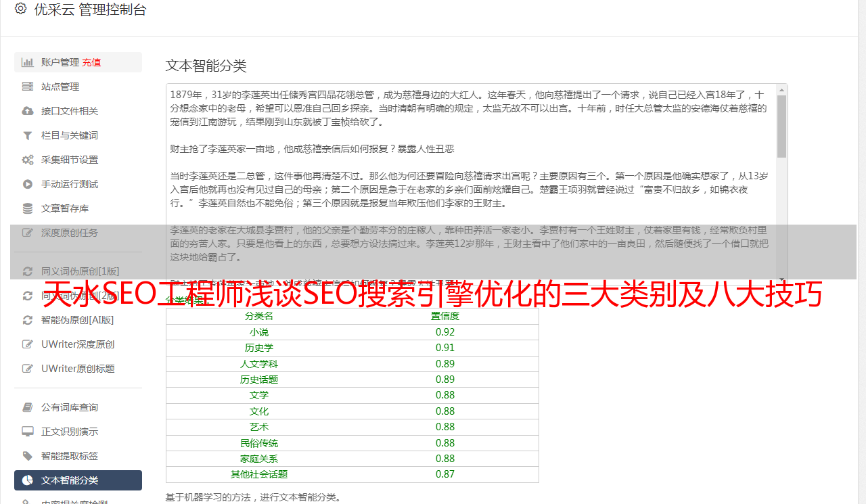Click the 0.91 confidence value

click(x=445, y=348)
